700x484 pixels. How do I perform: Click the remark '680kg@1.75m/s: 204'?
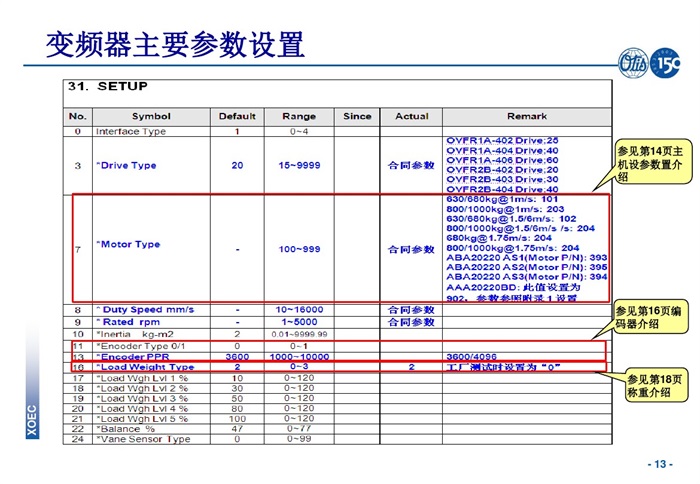pos(499,238)
